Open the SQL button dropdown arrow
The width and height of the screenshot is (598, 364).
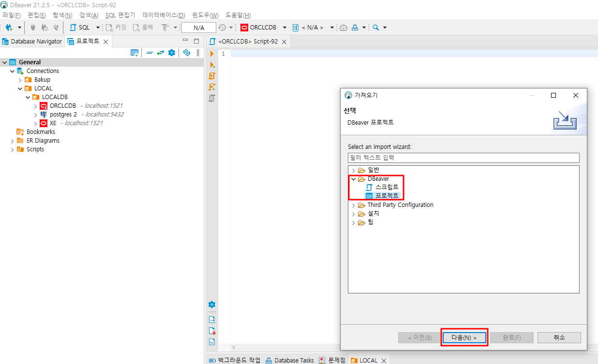(x=98, y=28)
